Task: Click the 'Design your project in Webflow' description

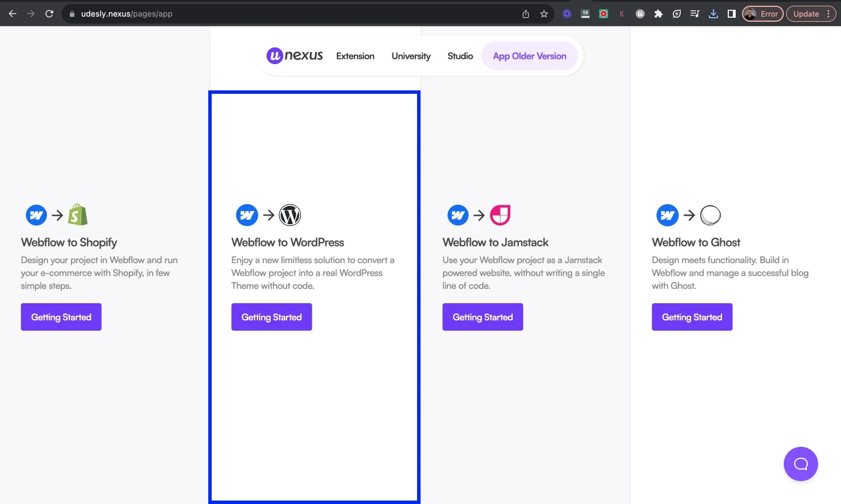Action: click(x=100, y=273)
